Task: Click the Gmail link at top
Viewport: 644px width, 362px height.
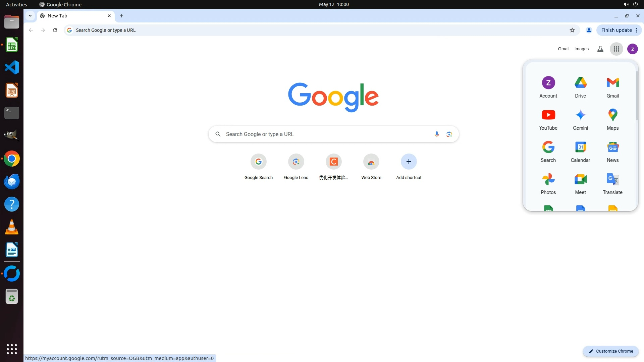Action: pos(563,49)
